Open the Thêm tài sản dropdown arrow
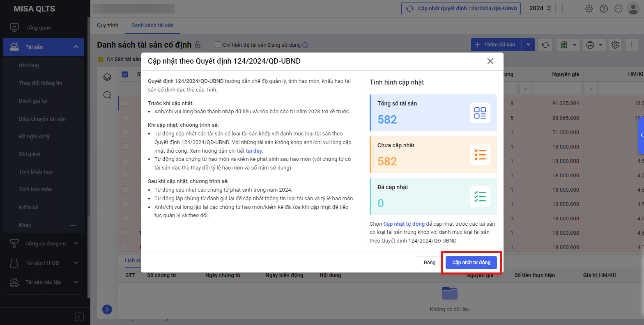The width and height of the screenshot is (644, 325). coord(528,45)
